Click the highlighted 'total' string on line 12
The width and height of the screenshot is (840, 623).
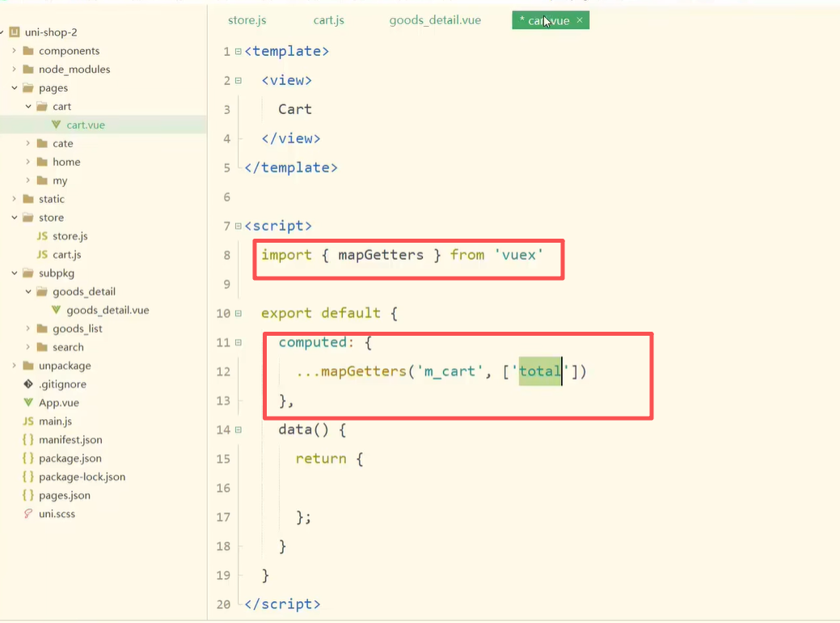pos(540,371)
